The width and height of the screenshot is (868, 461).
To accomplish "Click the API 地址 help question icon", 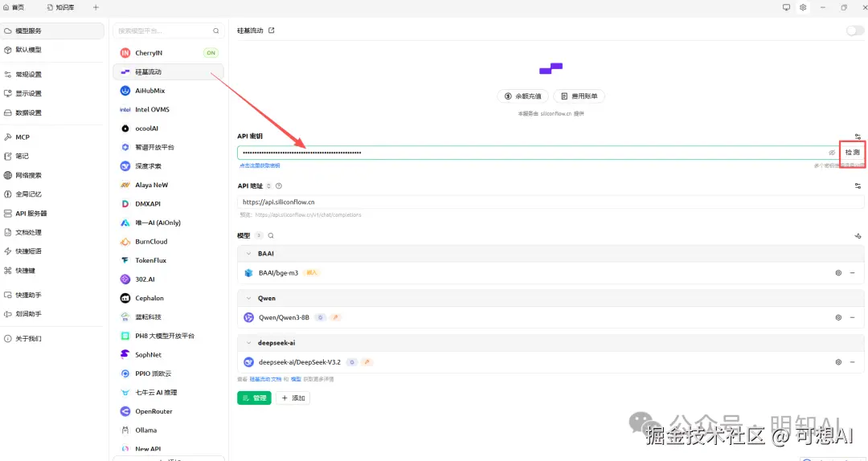I will [278, 186].
